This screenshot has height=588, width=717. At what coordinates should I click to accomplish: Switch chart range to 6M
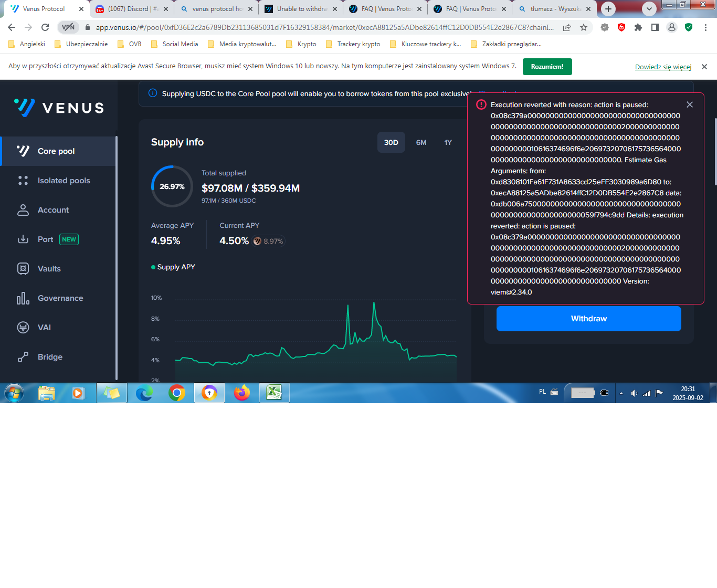pos(421,142)
